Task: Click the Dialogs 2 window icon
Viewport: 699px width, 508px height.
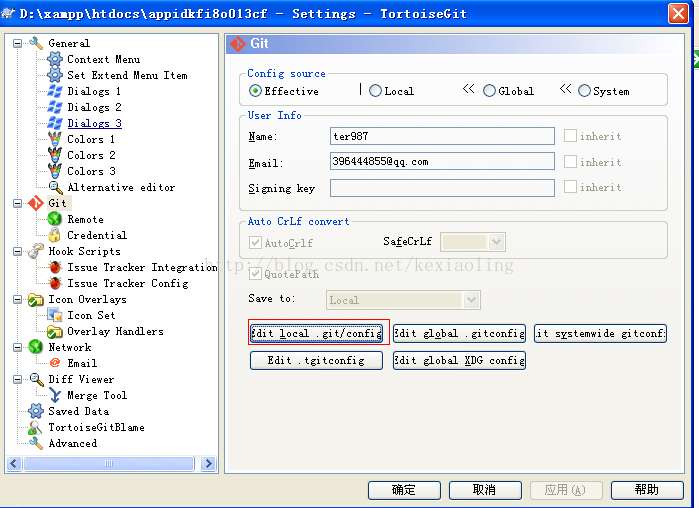Action: click(x=55, y=107)
